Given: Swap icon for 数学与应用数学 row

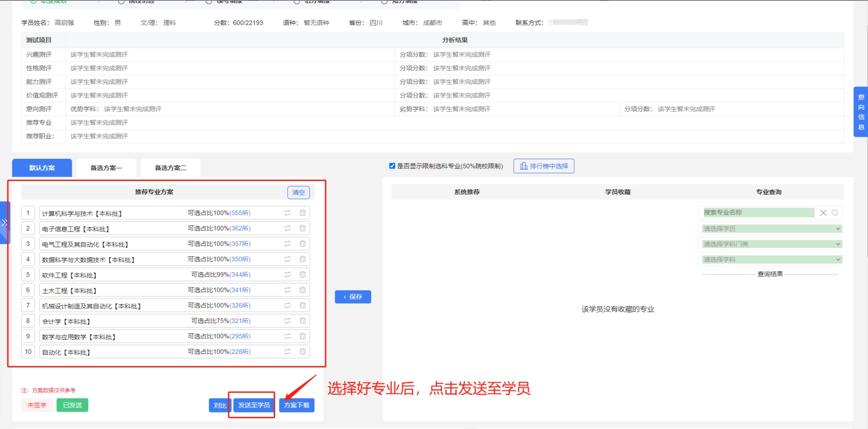Looking at the screenshot, I should [287, 336].
